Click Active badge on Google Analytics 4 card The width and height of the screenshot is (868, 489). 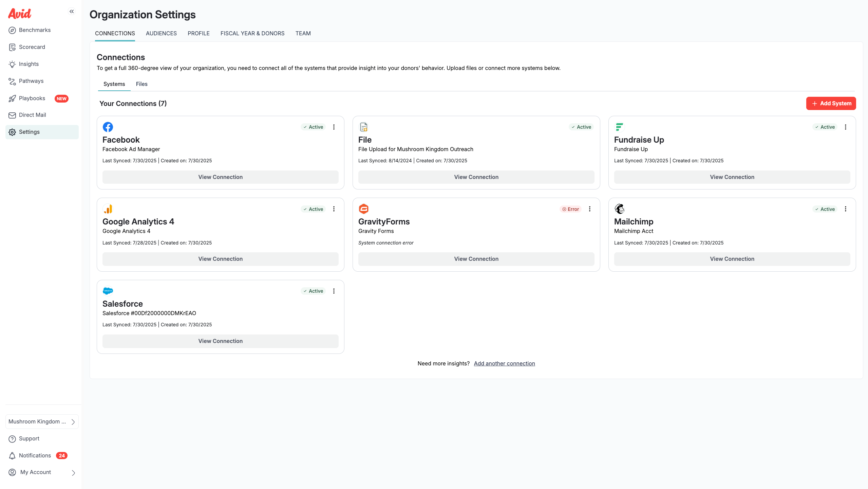pyautogui.click(x=313, y=209)
